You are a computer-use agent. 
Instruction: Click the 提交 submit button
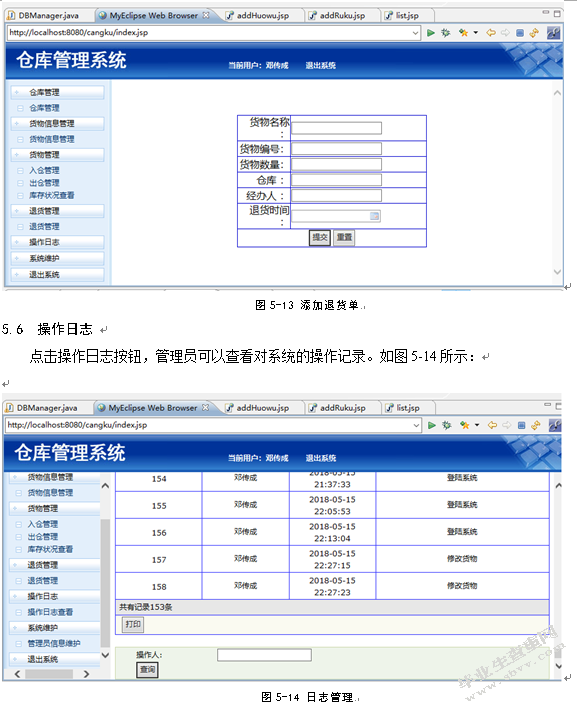click(320, 238)
